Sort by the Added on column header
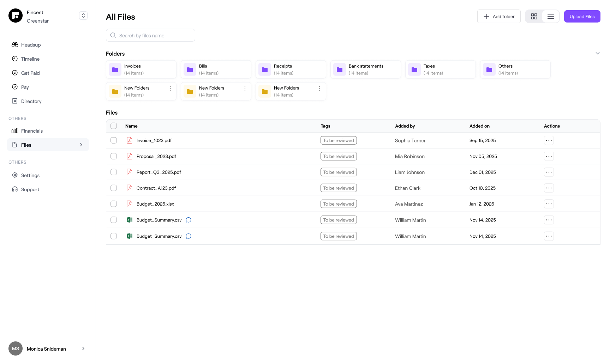The image size is (610, 364). click(x=479, y=126)
